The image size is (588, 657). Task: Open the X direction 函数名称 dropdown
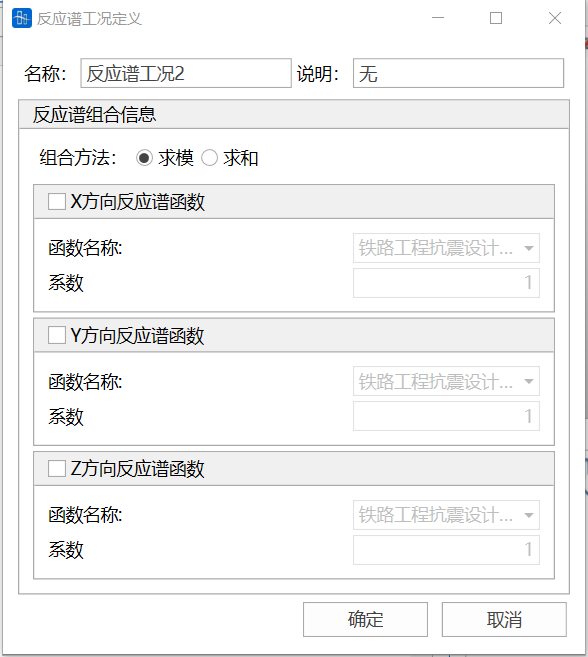click(x=446, y=248)
